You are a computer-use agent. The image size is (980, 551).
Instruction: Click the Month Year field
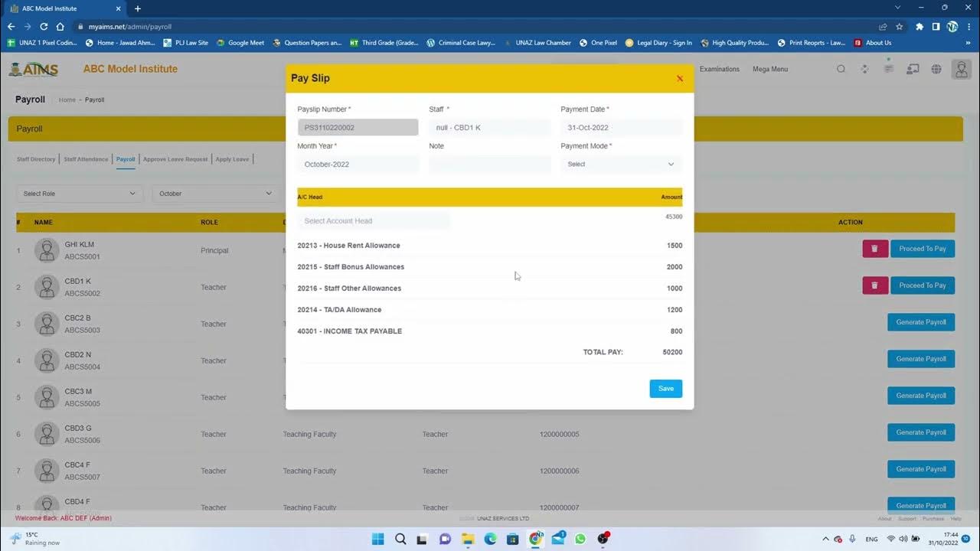click(x=358, y=165)
